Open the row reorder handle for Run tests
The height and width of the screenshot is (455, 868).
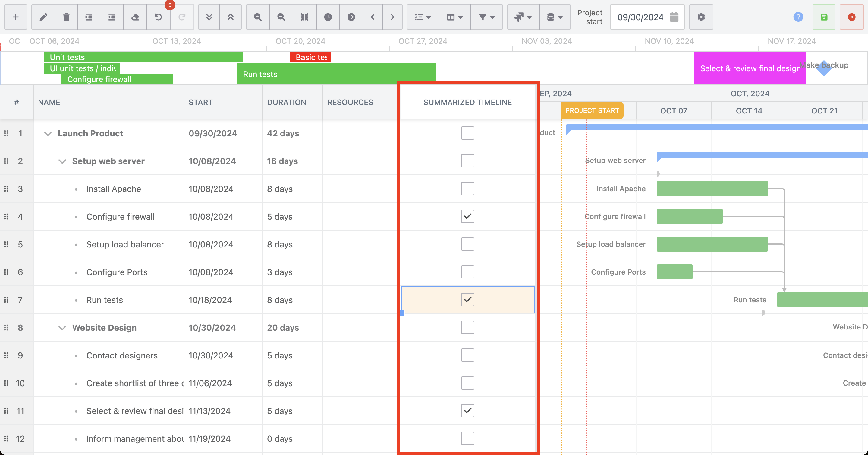6,299
